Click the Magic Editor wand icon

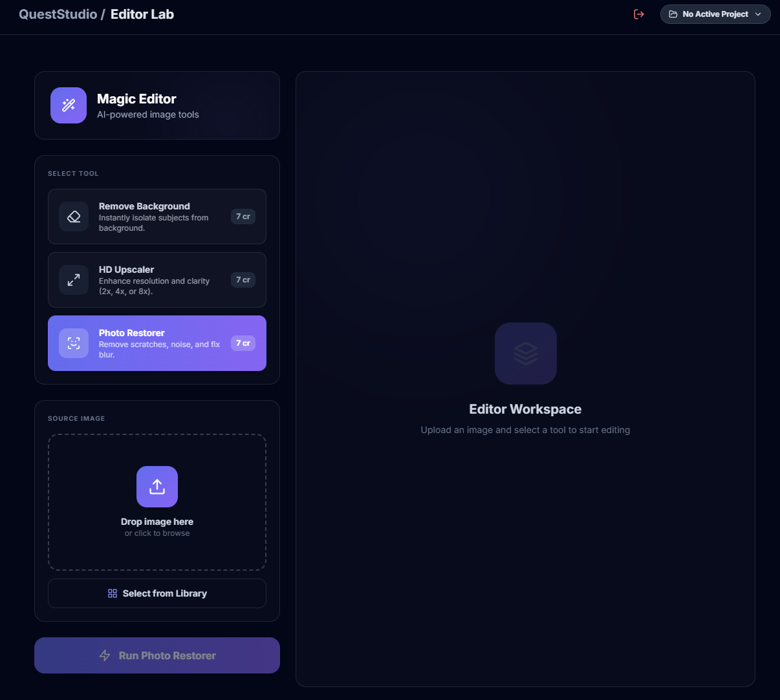click(x=69, y=105)
